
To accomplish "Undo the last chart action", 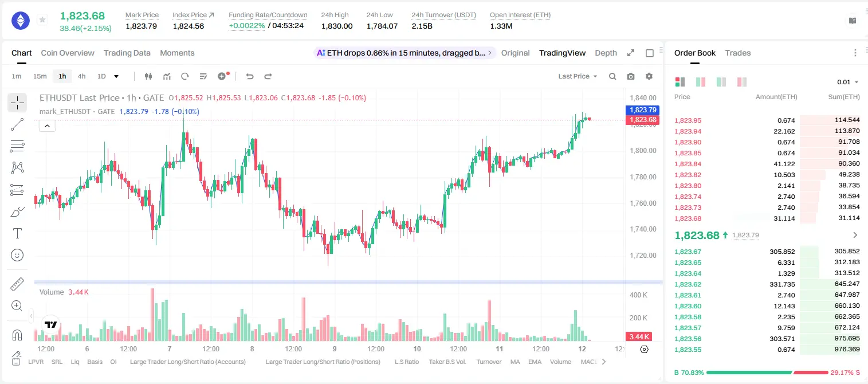I will click(249, 76).
